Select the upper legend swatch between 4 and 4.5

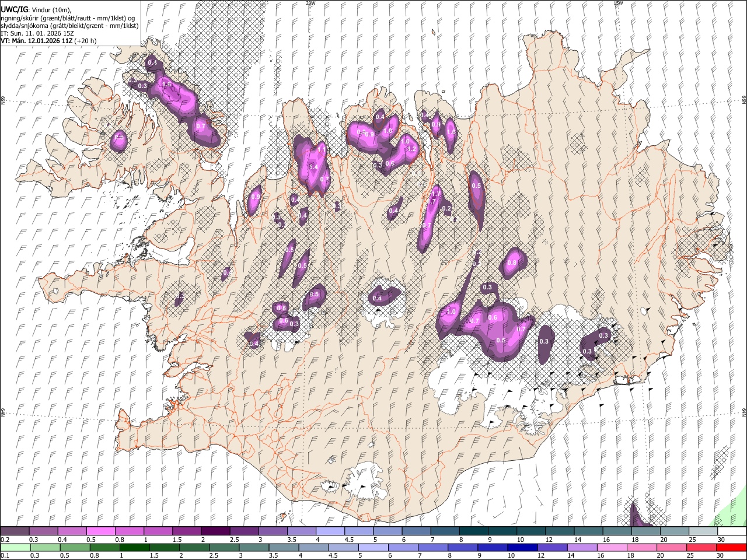tap(330, 531)
